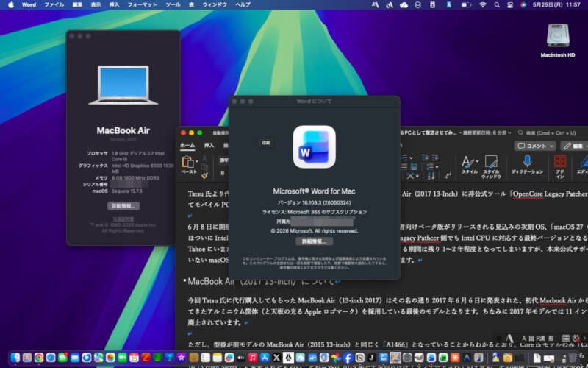Open Facebook icon in the Dock
Image resolution: width=588 pixels, height=368 pixels.
[348, 358]
